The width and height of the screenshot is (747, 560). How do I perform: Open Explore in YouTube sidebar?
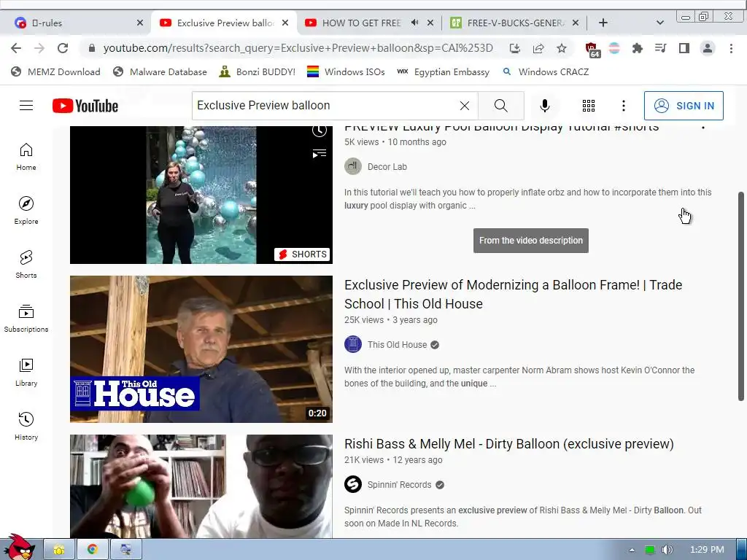coord(26,211)
